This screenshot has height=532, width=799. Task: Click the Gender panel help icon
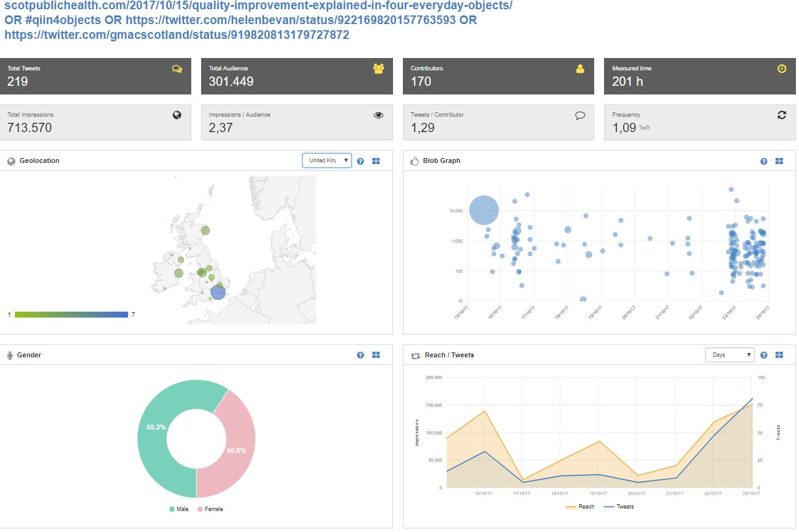point(360,355)
